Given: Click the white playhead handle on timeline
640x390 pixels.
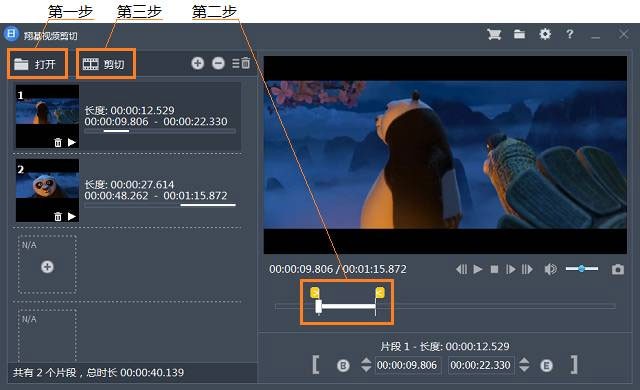Looking at the screenshot, I should coord(318,306).
